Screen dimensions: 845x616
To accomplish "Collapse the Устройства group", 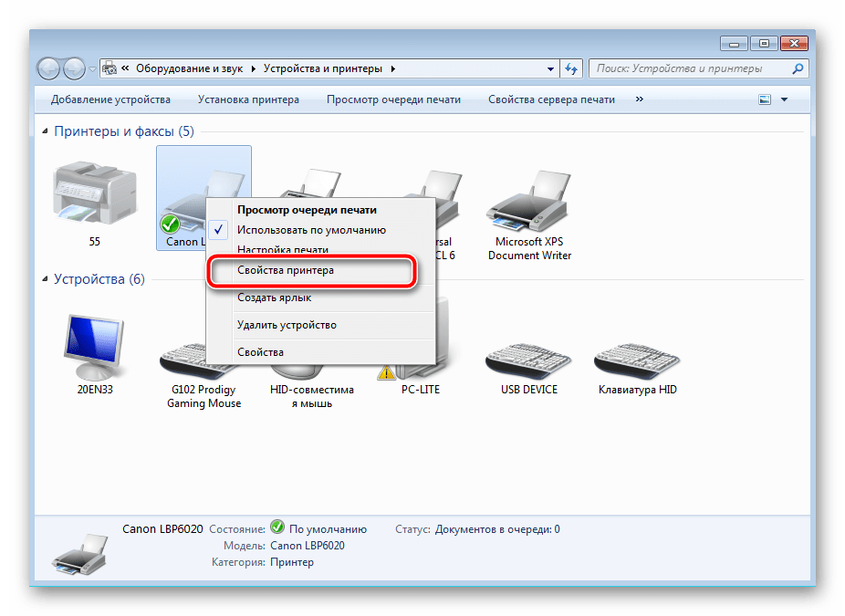I will [x=46, y=278].
